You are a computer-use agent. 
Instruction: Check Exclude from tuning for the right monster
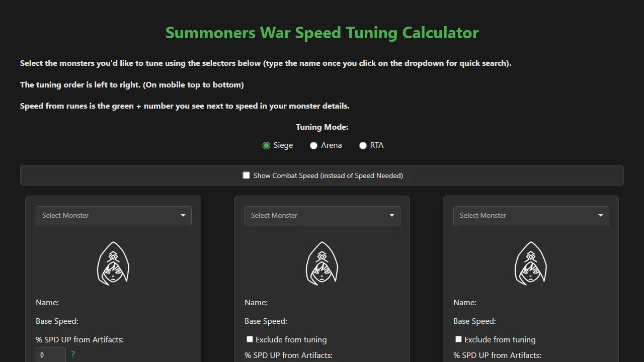point(458,339)
